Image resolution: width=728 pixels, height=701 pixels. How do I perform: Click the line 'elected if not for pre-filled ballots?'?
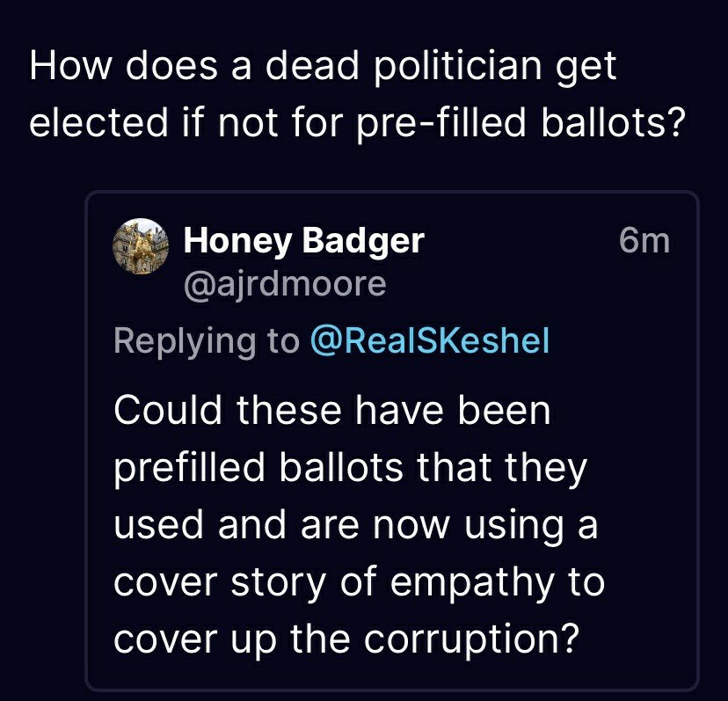coord(356,122)
